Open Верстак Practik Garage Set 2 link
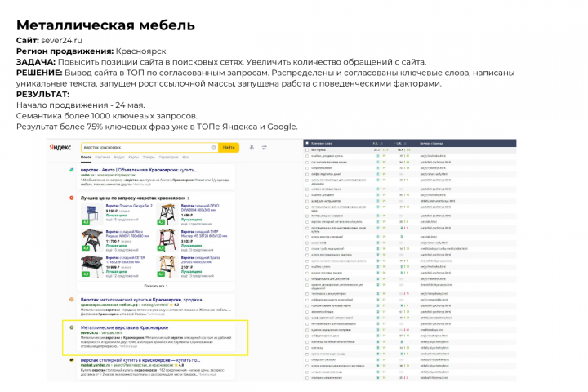 [129, 206]
